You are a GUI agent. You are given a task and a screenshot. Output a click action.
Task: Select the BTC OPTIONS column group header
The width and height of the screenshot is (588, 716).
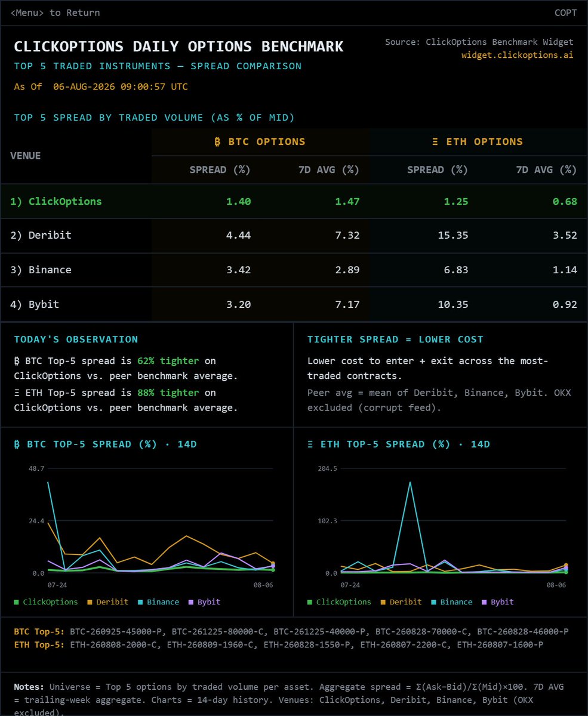(260, 142)
